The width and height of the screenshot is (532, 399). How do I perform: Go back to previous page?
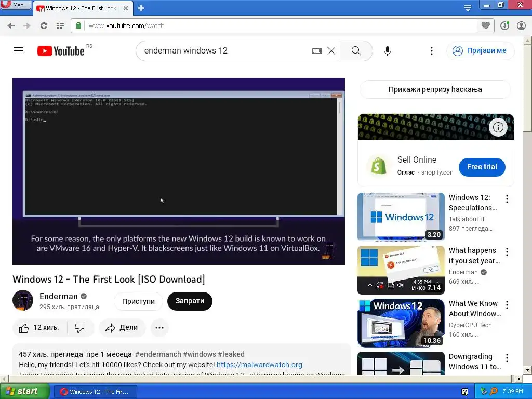[x=11, y=25]
